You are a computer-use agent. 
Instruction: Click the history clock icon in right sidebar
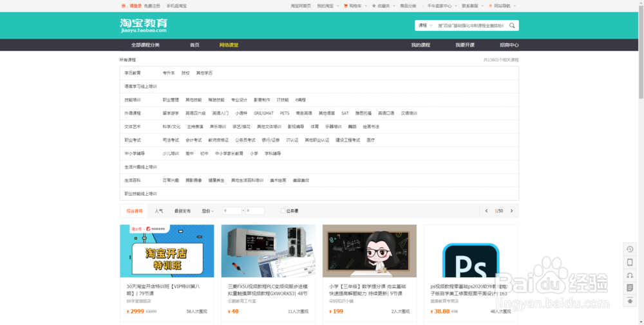630,249
